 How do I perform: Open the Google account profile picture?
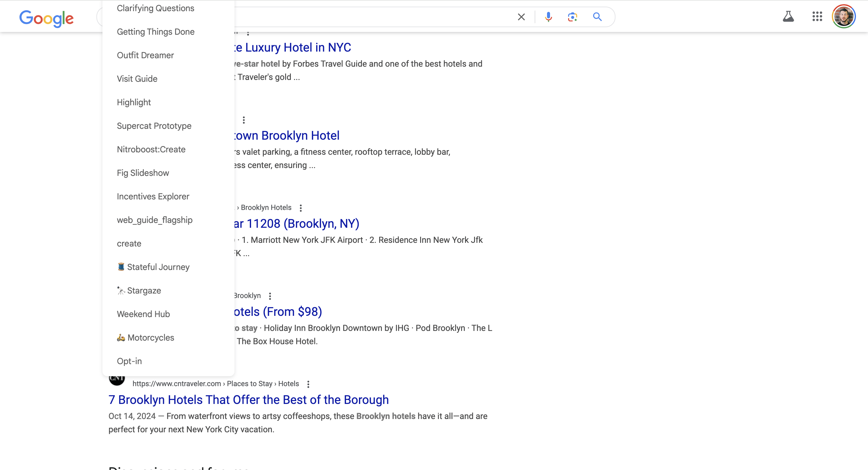(843, 17)
